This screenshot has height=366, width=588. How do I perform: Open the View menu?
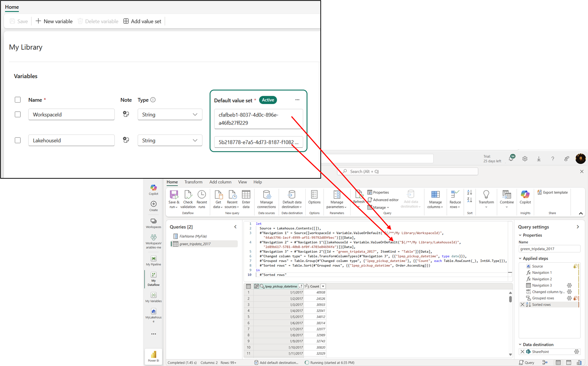[x=242, y=182]
